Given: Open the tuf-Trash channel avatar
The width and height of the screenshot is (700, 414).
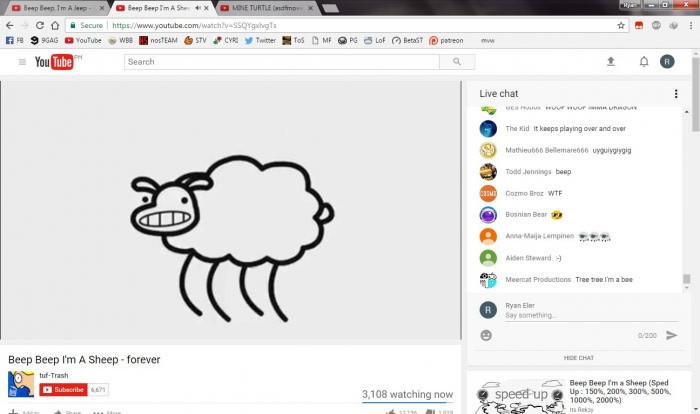Looking at the screenshot, I should (x=21, y=384).
